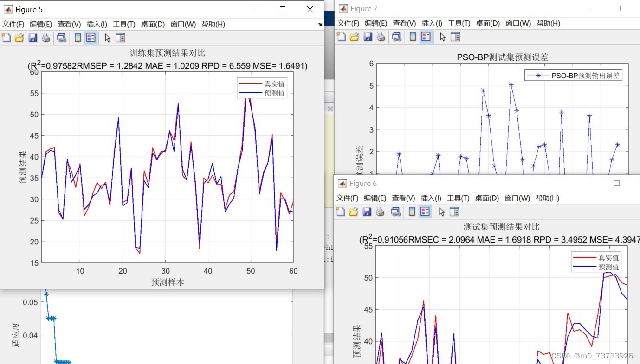This screenshot has width=640, height=364.
Task: Click Insert Colorbar icon in Figure 5 toolbar
Action: (78, 38)
